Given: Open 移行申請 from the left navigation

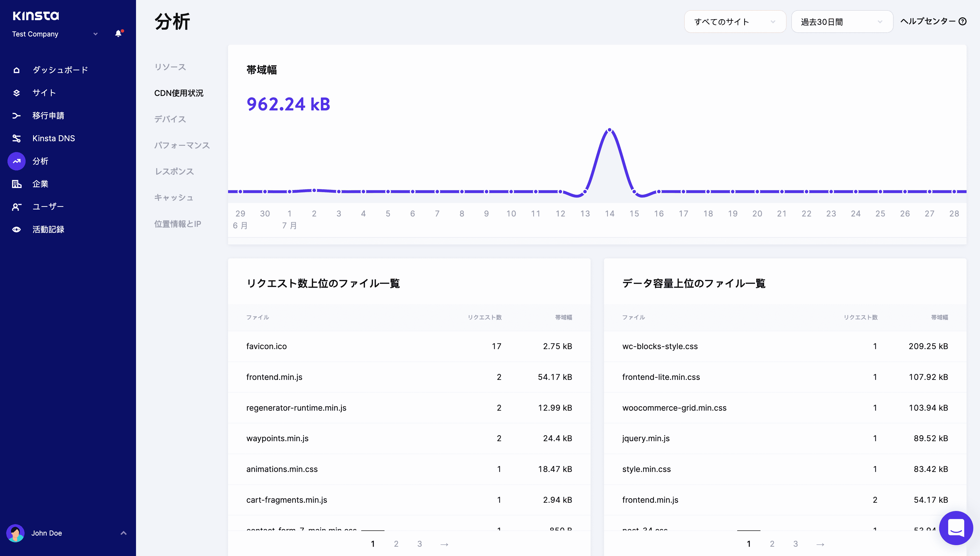Looking at the screenshot, I should pos(48,115).
